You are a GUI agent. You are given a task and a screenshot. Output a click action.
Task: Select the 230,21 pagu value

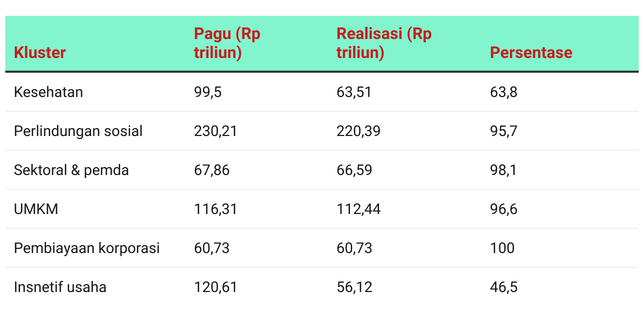(x=215, y=131)
